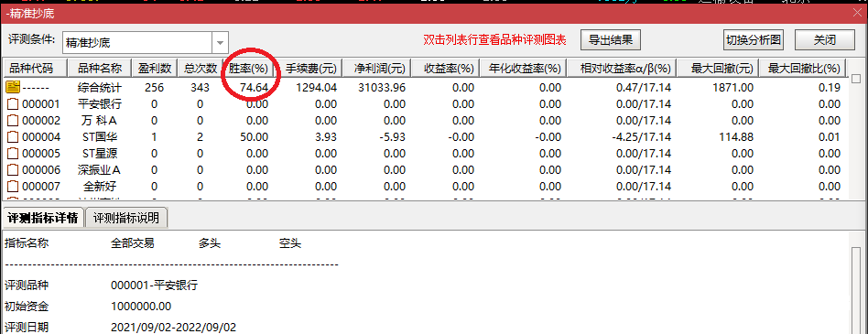Select the 深振业A row name

99,170
